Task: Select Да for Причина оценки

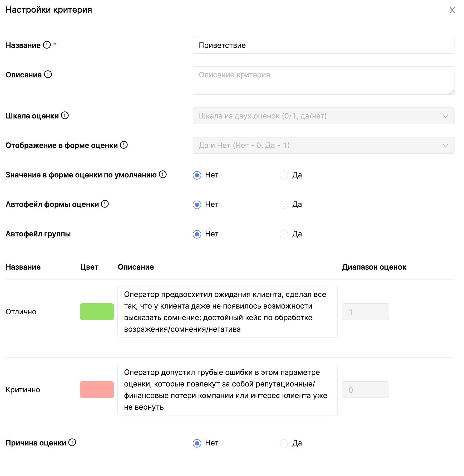Action: (284, 443)
